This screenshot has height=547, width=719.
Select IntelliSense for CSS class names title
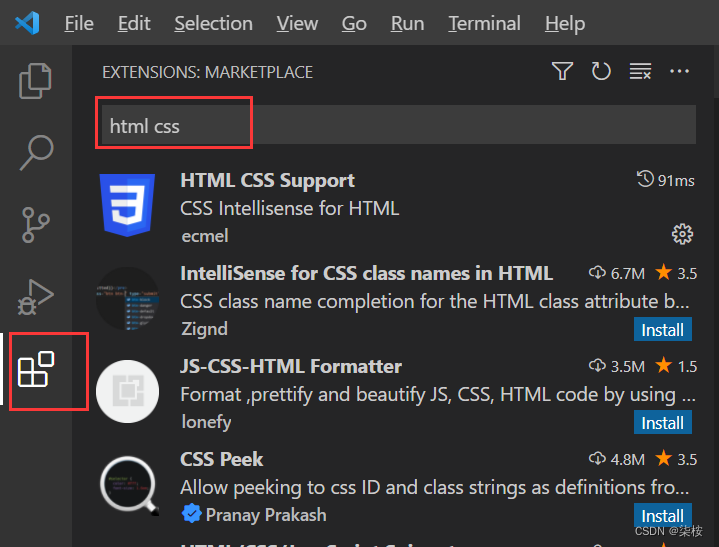[x=366, y=273]
